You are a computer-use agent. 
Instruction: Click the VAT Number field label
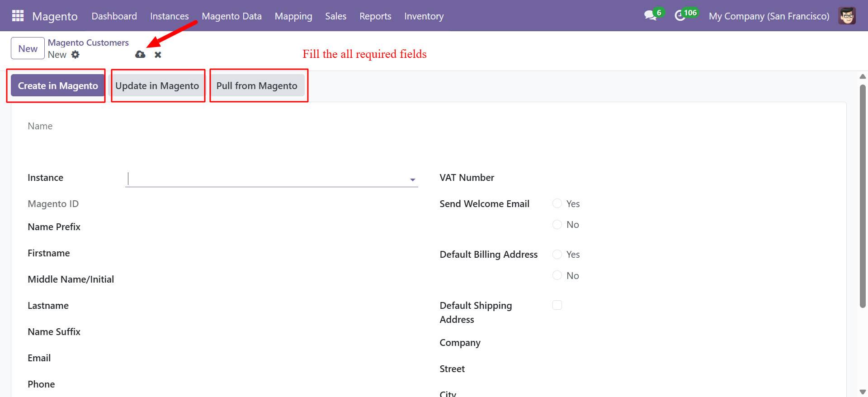(467, 178)
